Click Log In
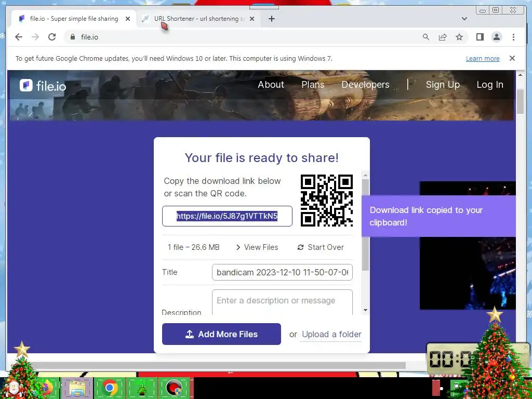 click(x=490, y=85)
